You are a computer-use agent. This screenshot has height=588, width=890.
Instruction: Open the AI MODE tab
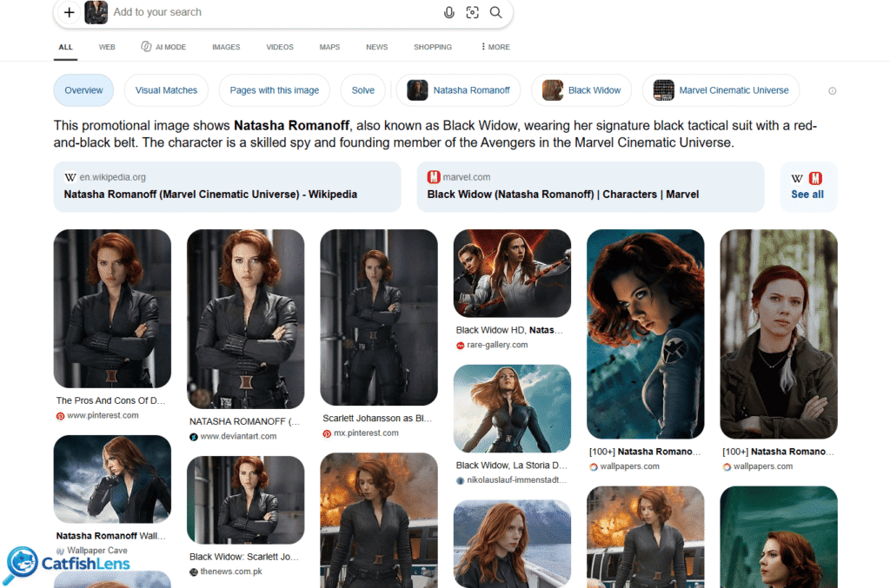tap(163, 47)
